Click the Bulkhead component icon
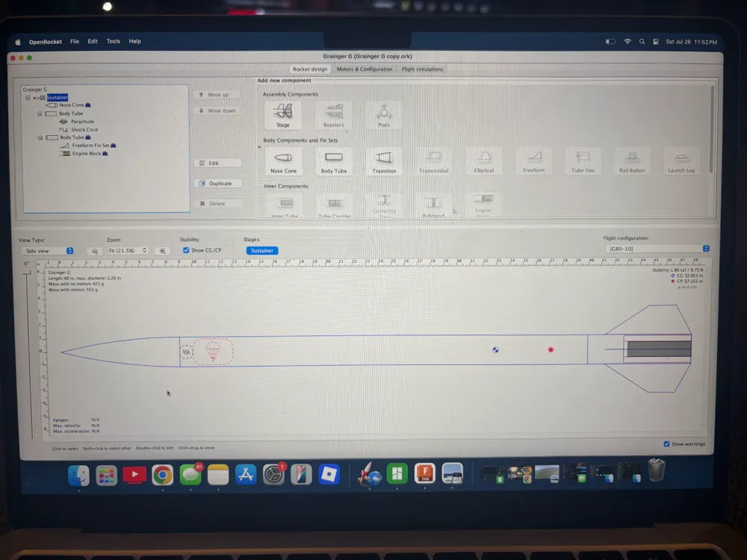This screenshot has width=747, height=560. pos(433,206)
